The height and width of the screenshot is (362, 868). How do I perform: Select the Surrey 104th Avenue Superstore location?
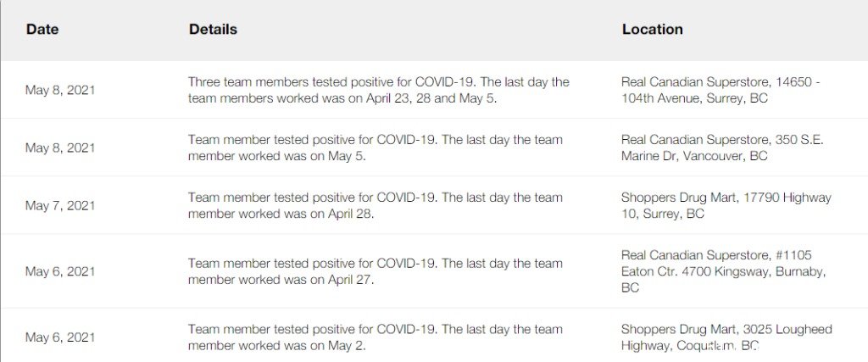click(x=721, y=90)
